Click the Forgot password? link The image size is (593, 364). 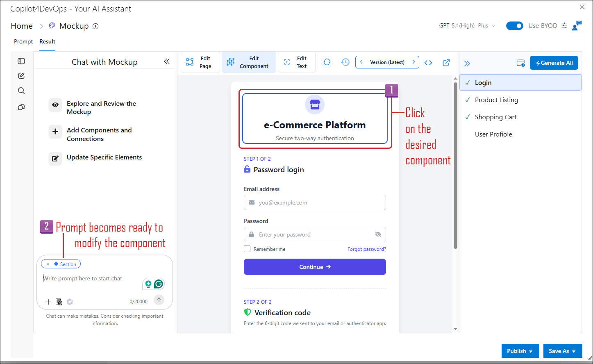point(367,249)
